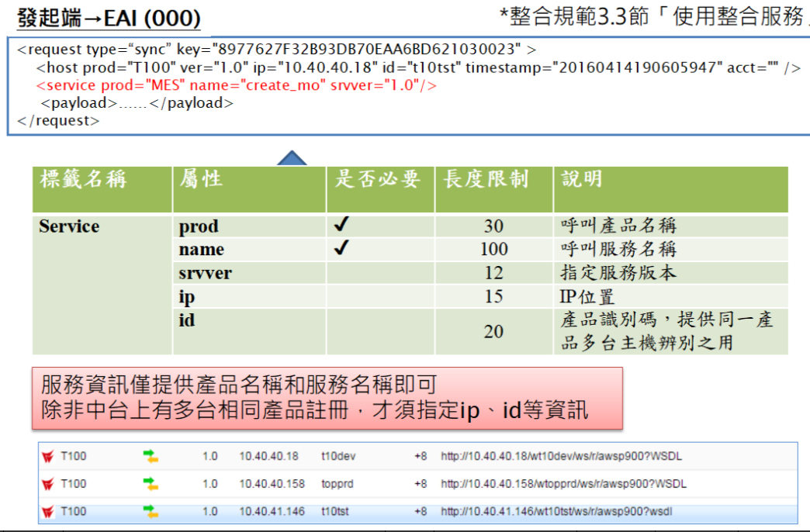Click the required checkmark for prod
This screenshot has width=810, height=532.
(x=341, y=226)
